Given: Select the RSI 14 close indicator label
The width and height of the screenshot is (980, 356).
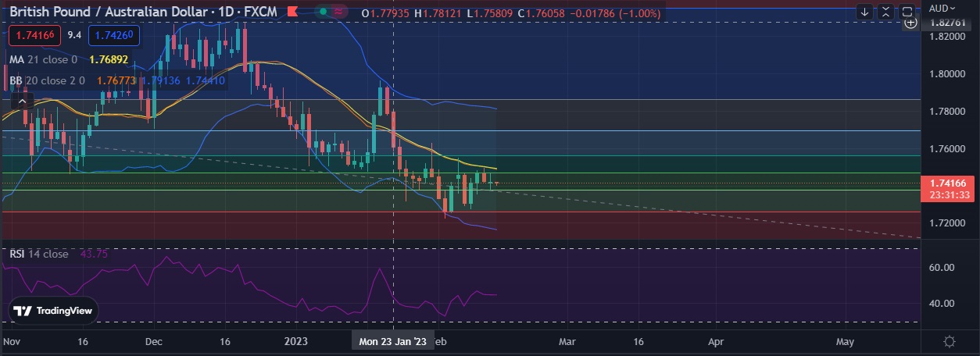Looking at the screenshot, I should (39, 254).
